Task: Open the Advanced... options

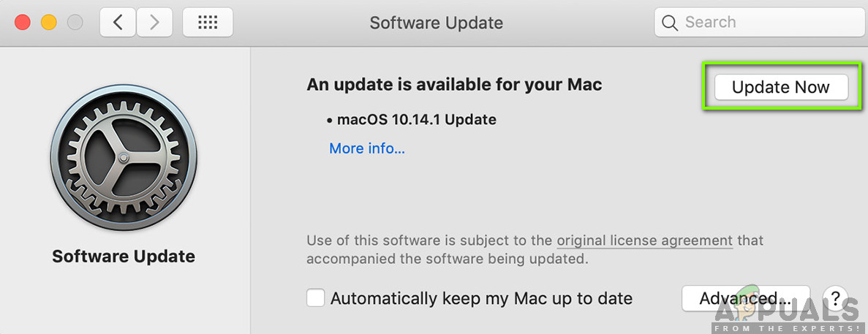Action: (x=744, y=298)
